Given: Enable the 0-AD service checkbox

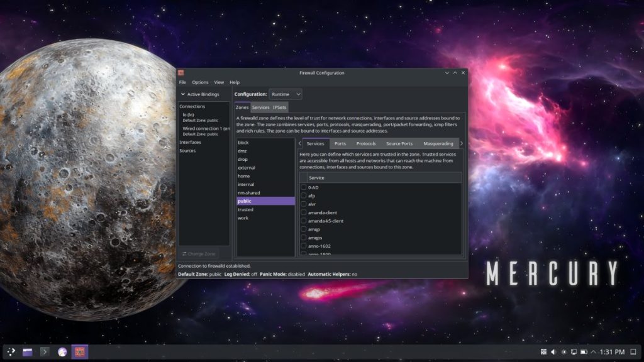Looking at the screenshot, I should pyautogui.click(x=304, y=187).
